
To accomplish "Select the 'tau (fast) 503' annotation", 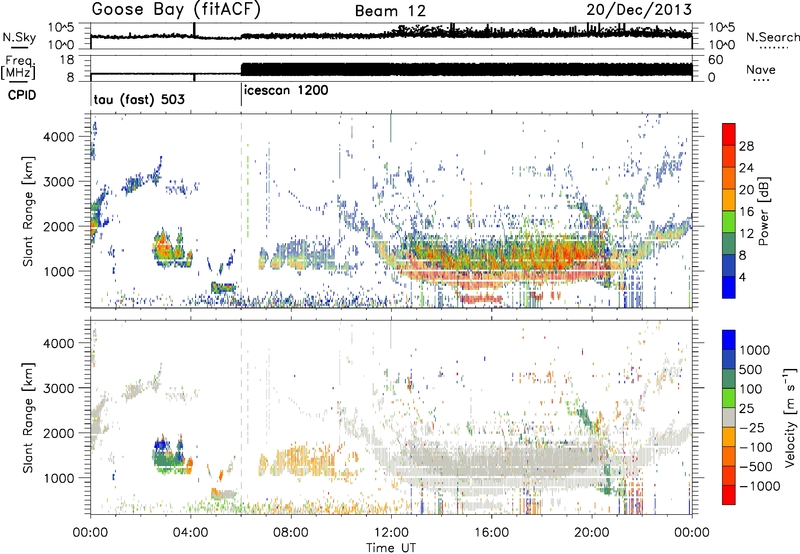I will pyautogui.click(x=139, y=99).
